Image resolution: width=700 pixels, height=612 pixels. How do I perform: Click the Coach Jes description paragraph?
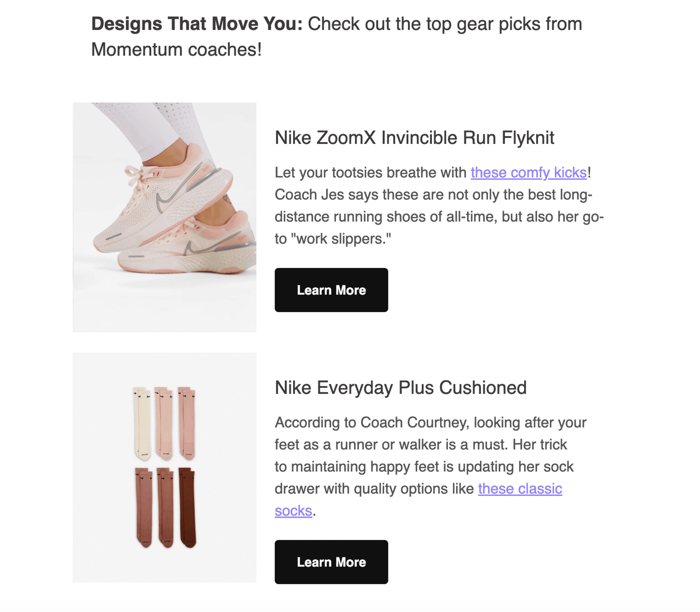(x=439, y=206)
